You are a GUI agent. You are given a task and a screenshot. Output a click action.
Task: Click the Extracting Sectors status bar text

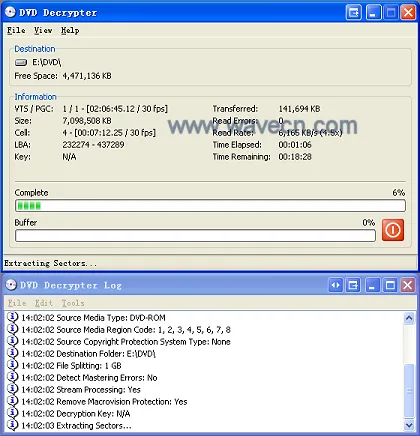(50, 263)
